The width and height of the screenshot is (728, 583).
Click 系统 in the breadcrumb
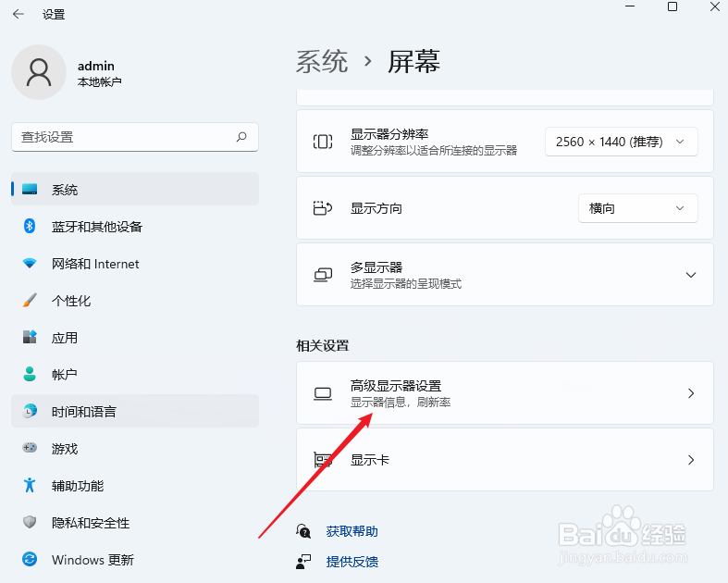[x=322, y=61]
